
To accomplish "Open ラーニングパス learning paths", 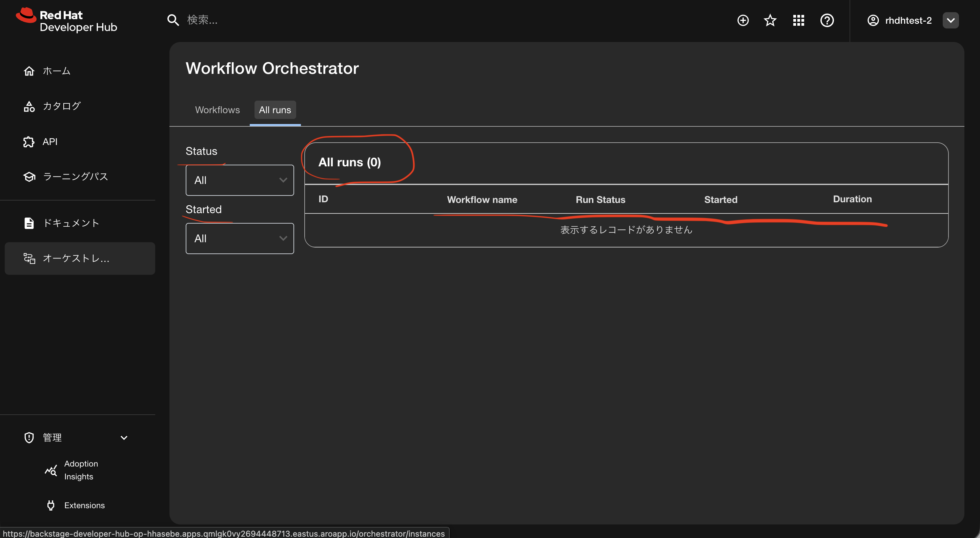I will tap(75, 177).
